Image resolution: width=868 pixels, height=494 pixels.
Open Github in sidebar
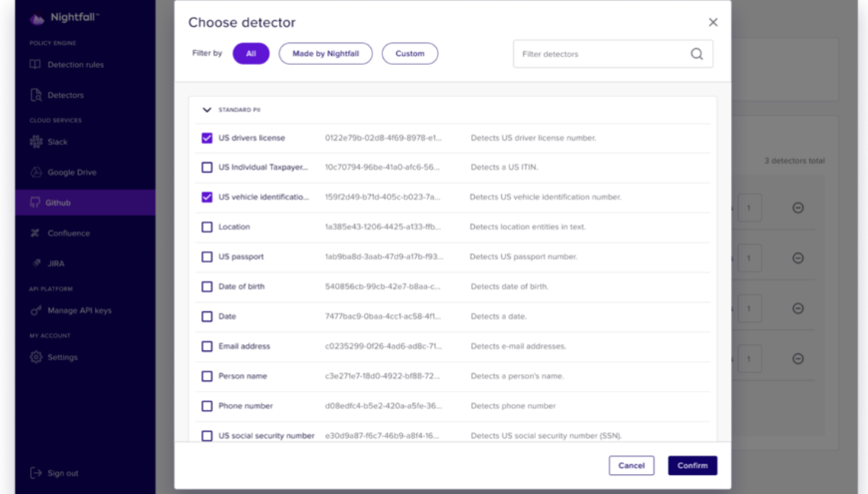(x=86, y=203)
